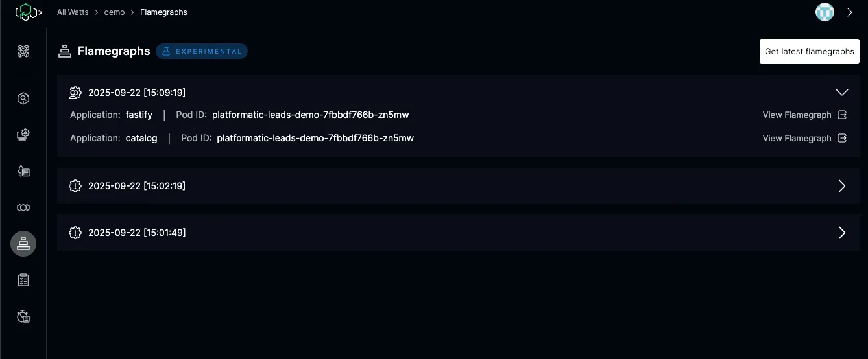868x359 pixels.
Task: Click the Experimental badge beside Flamegraphs title
Action: [202, 51]
